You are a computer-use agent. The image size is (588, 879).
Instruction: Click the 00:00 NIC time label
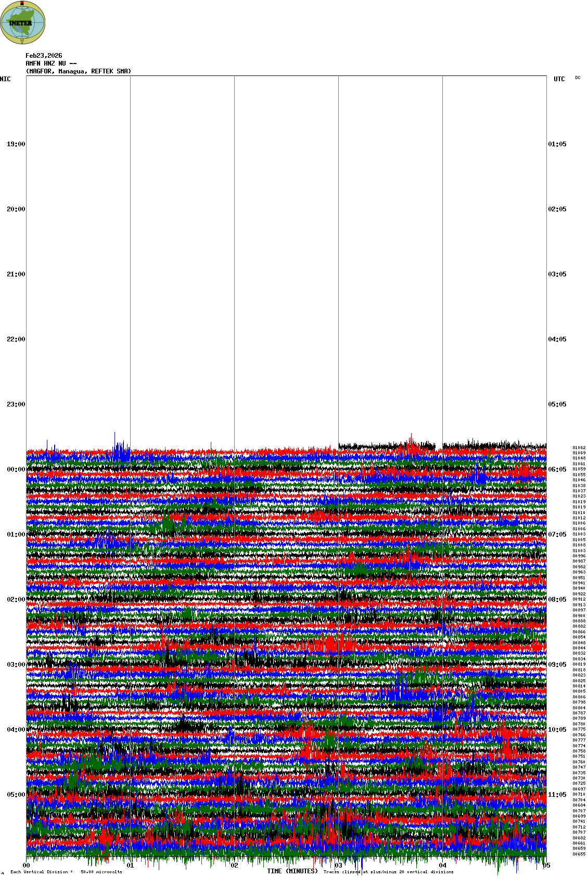16,469
